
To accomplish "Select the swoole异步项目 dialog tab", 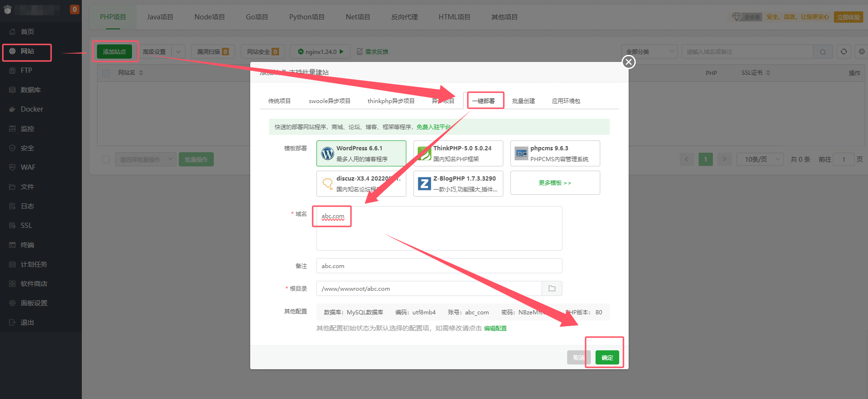I will coord(330,101).
